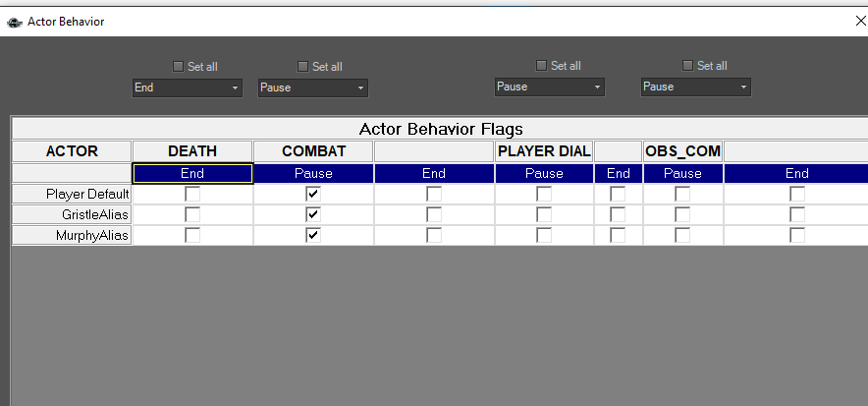Screen dimensions: 868x406
Task: Select the Pause cell under PLAYER DIAL
Action: (x=544, y=173)
